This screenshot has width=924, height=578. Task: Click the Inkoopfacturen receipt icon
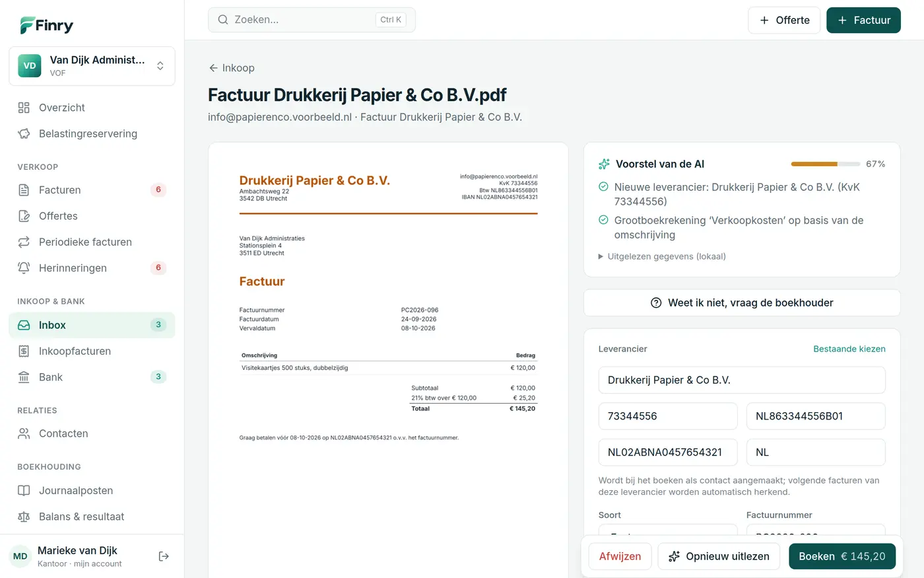24,351
